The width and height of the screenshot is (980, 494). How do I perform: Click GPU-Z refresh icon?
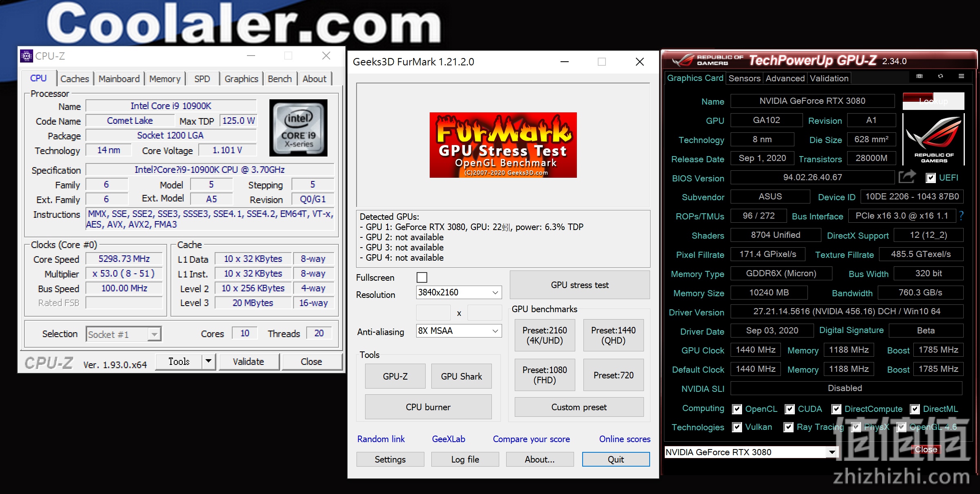coord(940,76)
